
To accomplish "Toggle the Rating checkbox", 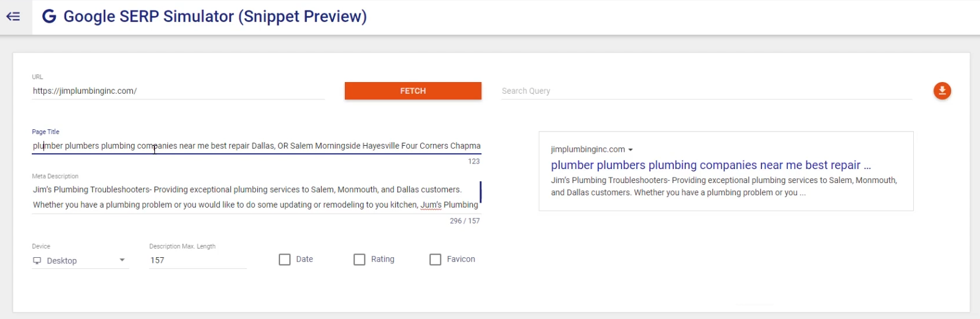I will coord(360,260).
